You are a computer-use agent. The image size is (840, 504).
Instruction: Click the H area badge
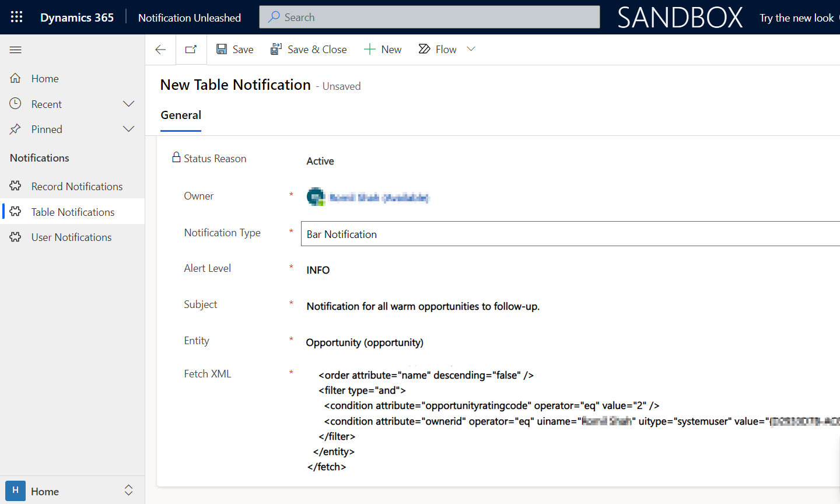[16, 491]
